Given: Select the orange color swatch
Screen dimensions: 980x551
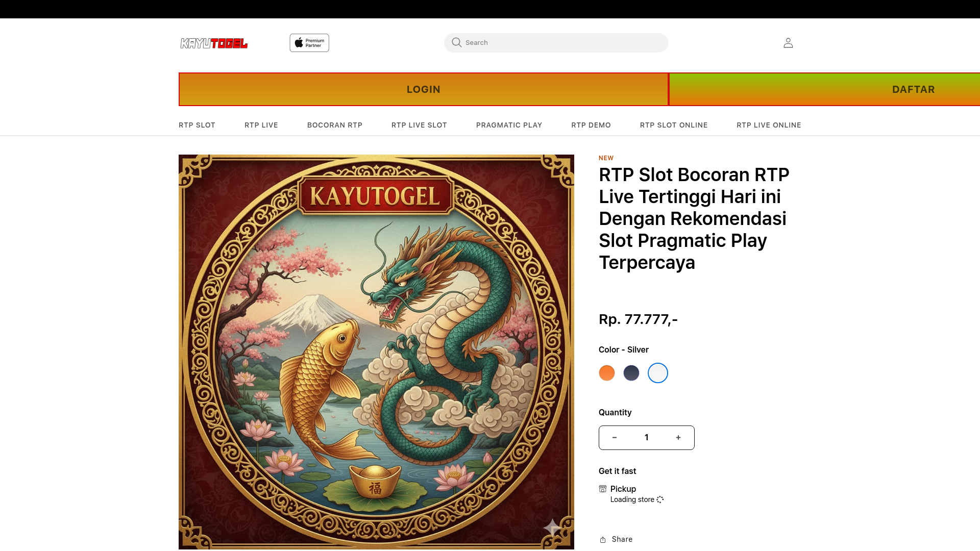Looking at the screenshot, I should tap(607, 373).
